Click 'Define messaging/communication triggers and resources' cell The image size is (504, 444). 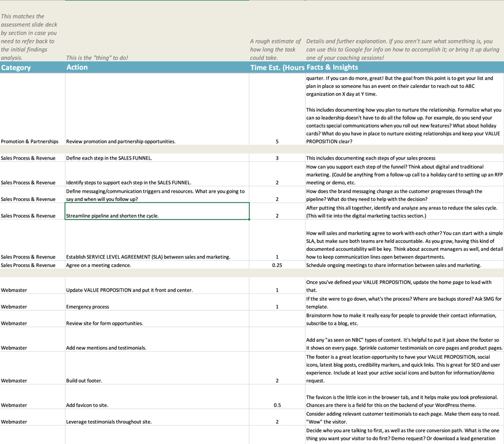coord(157,195)
